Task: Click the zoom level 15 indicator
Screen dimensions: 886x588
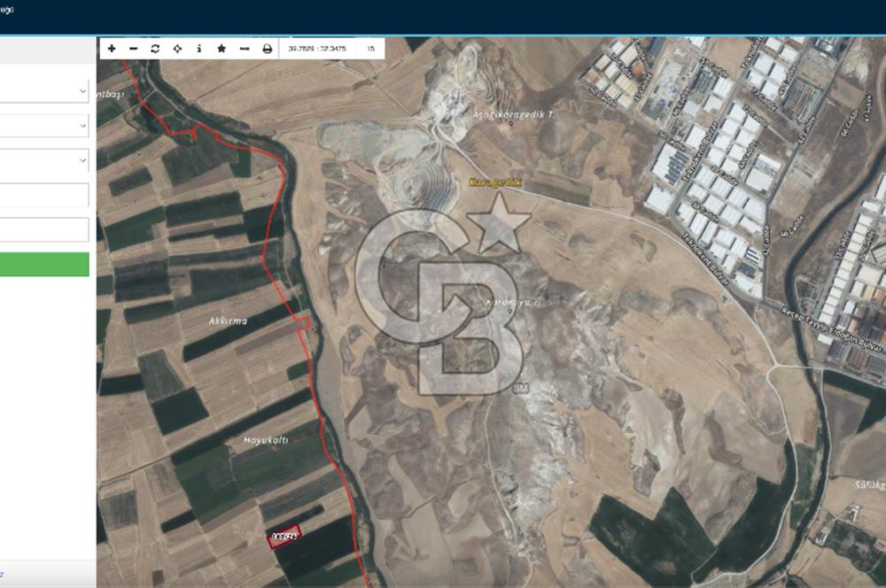Action: [370, 49]
